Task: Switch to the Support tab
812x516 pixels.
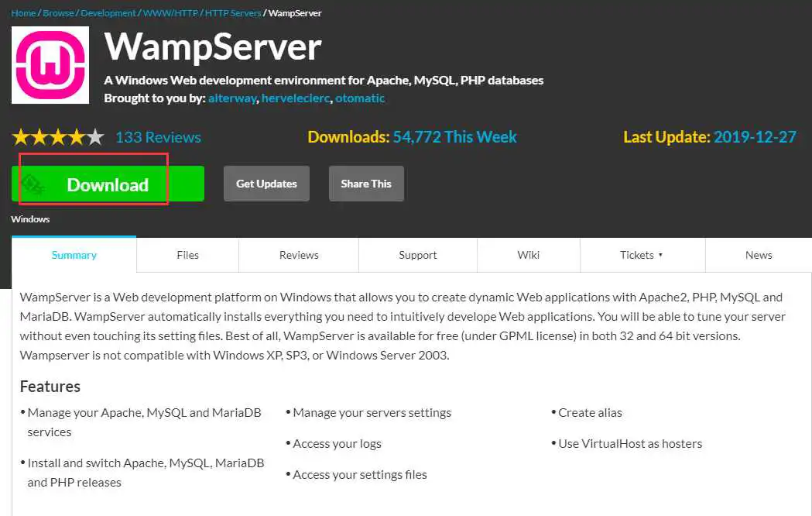Action: (x=418, y=255)
